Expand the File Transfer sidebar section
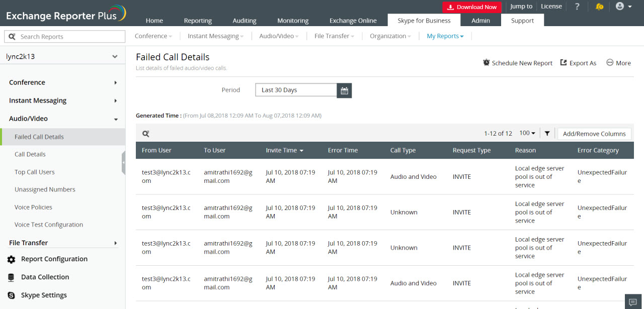 click(62, 243)
